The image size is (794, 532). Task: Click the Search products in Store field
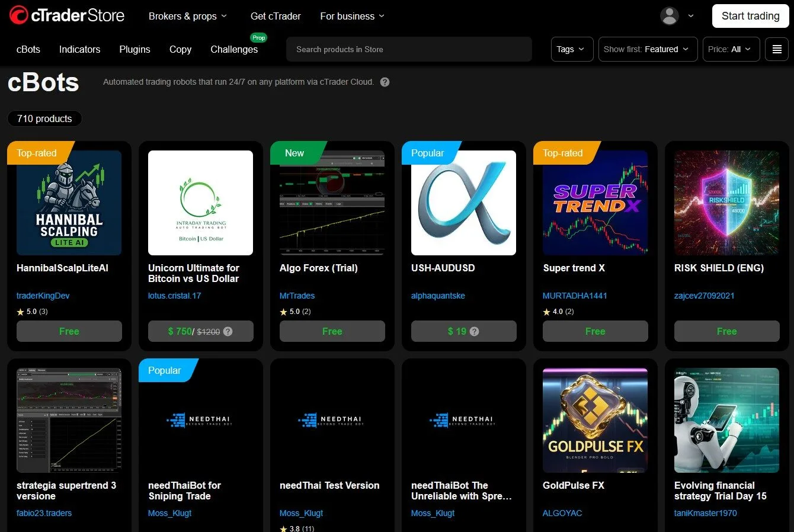click(x=409, y=49)
